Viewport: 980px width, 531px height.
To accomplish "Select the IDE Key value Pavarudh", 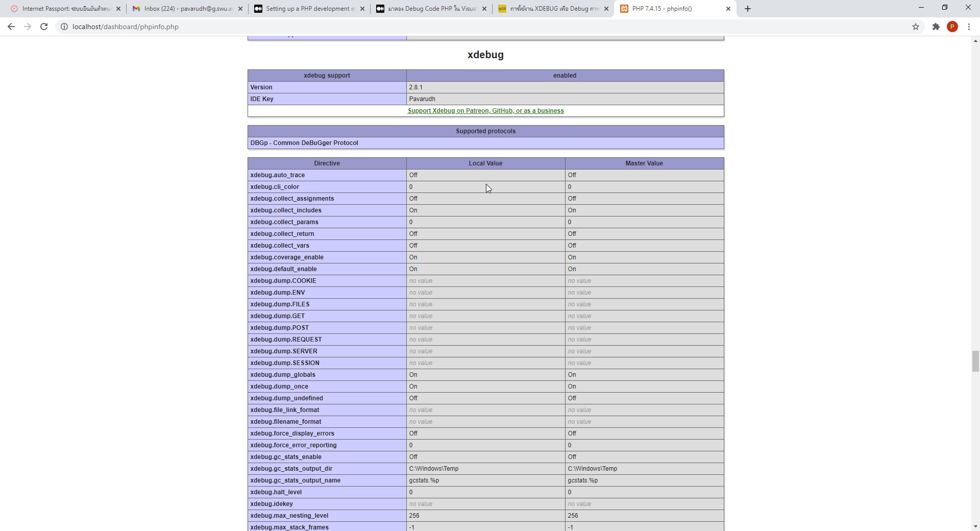I will coord(422,99).
